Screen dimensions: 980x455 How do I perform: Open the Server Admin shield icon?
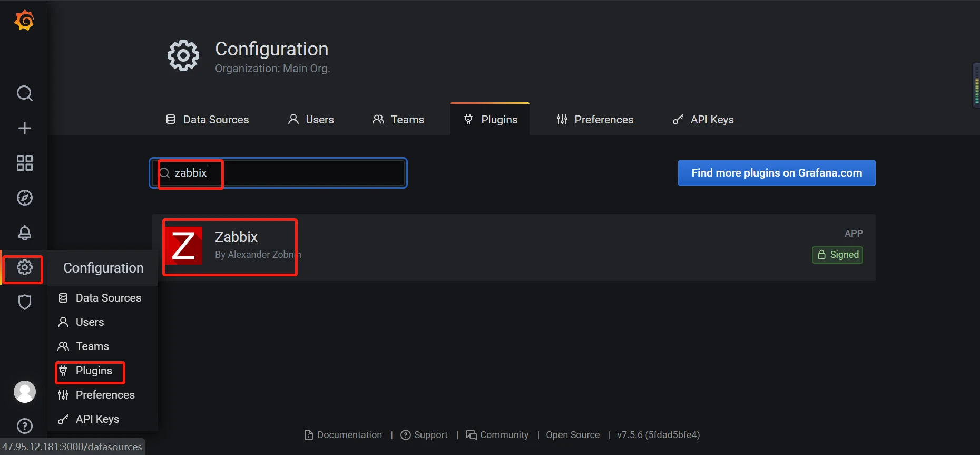pyautogui.click(x=25, y=302)
